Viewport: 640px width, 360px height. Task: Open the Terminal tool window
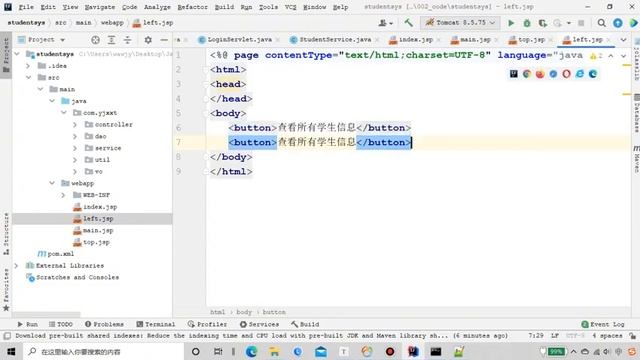[x=156, y=324]
